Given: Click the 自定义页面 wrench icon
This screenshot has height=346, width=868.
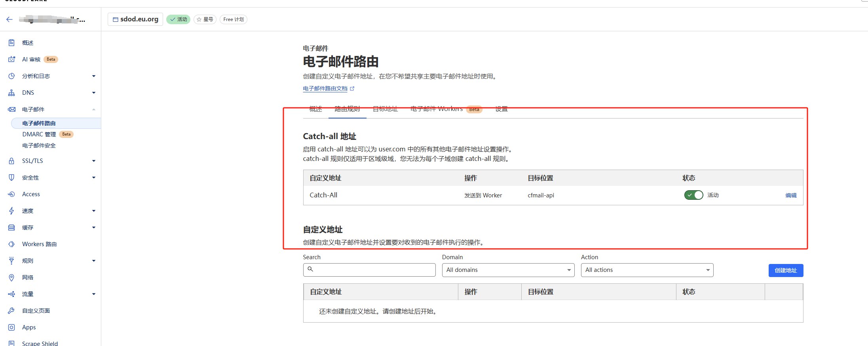Looking at the screenshot, I should click(11, 310).
